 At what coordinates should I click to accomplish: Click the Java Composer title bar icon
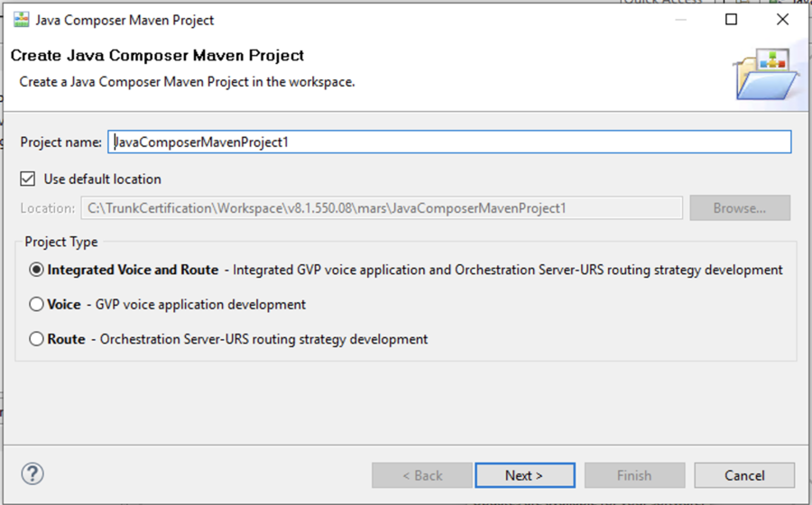pyautogui.click(x=22, y=20)
